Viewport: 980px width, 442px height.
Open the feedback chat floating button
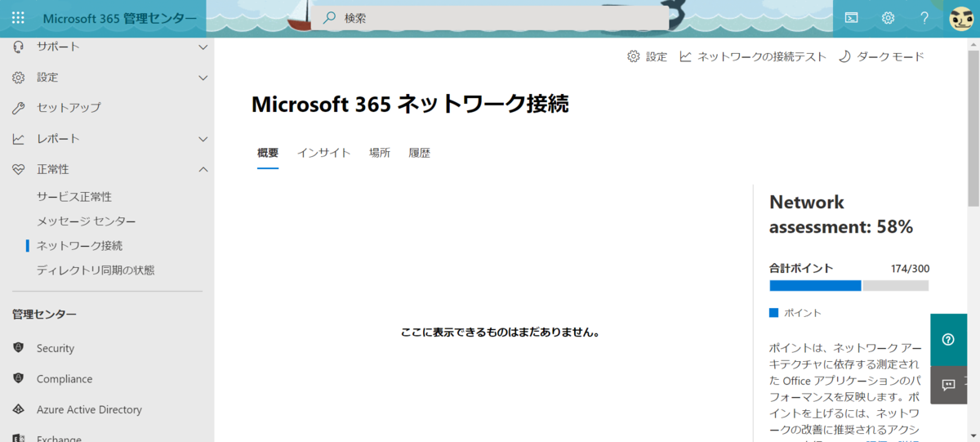click(x=949, y=385)
